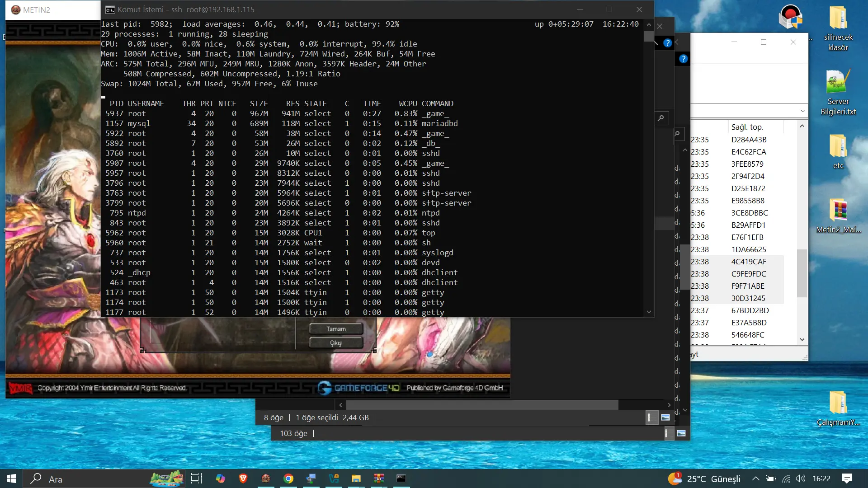Click the Sağl. top. column header
Image resolution: width=868 pixels, height=488 pixels.
pos(747,127)
